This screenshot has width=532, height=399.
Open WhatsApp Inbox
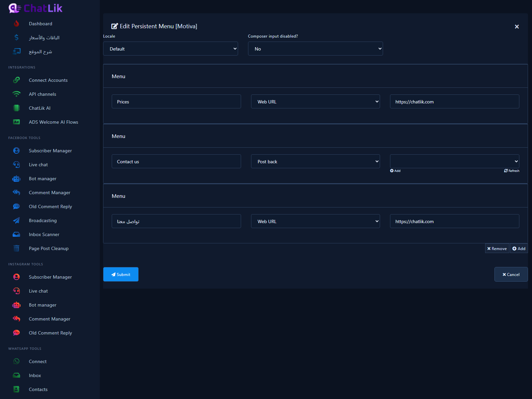point(35,375)
